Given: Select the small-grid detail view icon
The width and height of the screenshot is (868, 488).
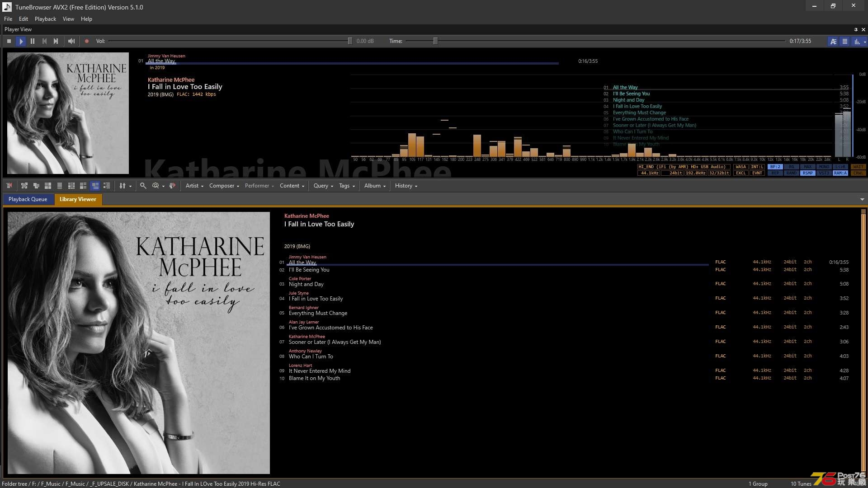Looking at the screenshot, I should pos(71,186).
